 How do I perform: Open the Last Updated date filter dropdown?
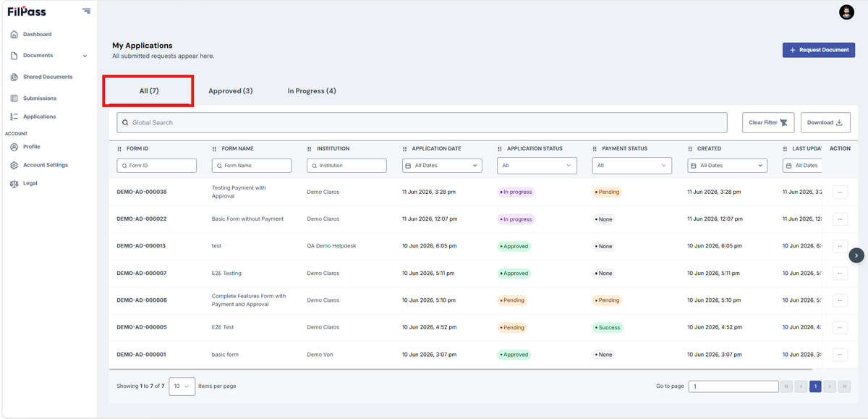pyautogui.click(x=802, y=166)
